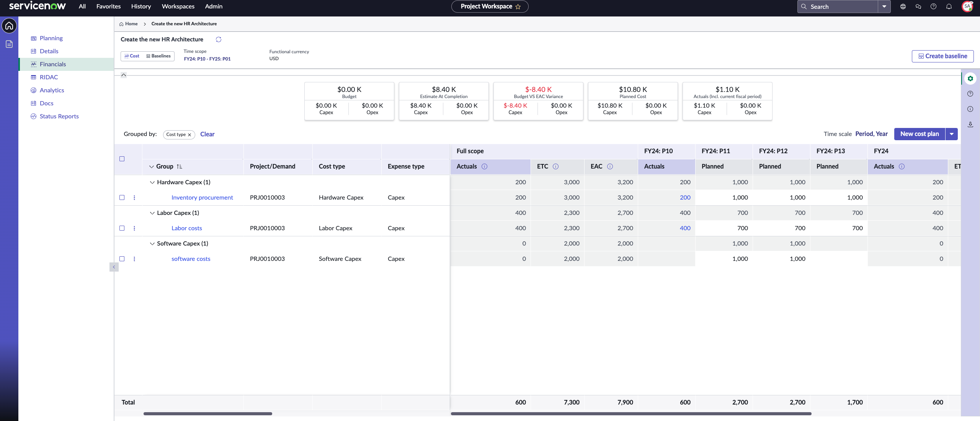Go to the Details section
This screenshot has width=980, height=421.
(49, 51)
